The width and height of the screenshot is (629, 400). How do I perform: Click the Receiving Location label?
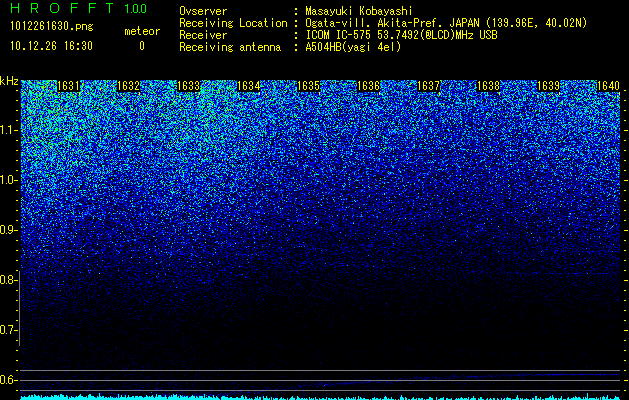233,23
